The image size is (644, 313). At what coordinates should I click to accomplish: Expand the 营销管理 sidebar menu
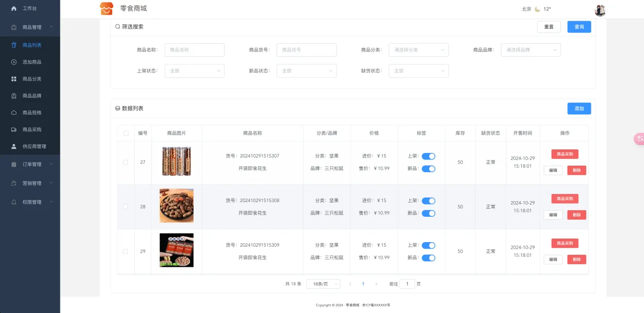[x=30, y=183]
